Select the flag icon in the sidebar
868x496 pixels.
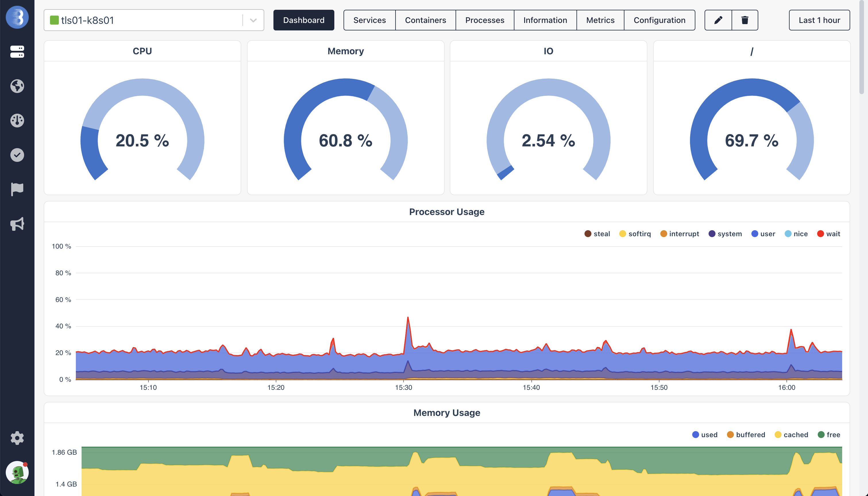pos(17,189)
